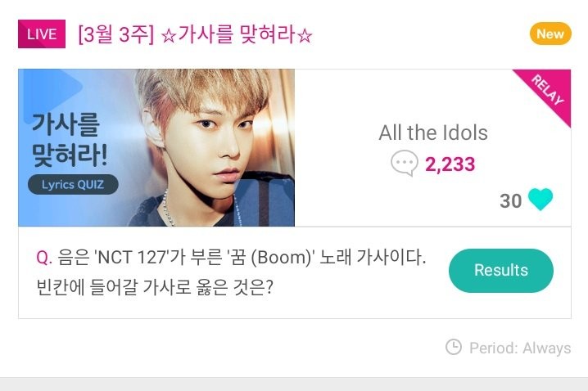This screenshot has width=588, height=391.
Task: Tap the teal heart like icon
Action: [541, 200]
